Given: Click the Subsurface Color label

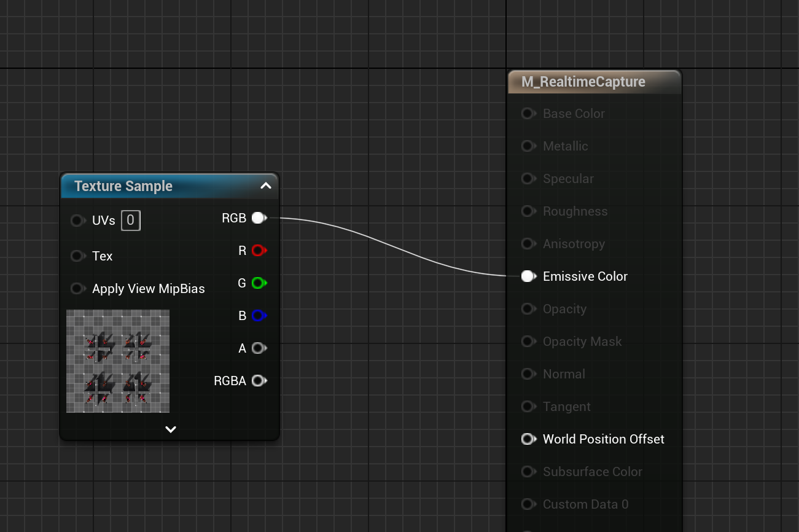Looking at the screenshot, I should [593, 472].
